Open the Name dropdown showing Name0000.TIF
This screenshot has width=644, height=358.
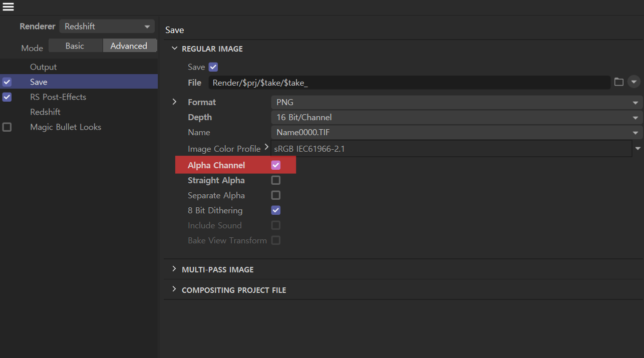pos(456,132)
